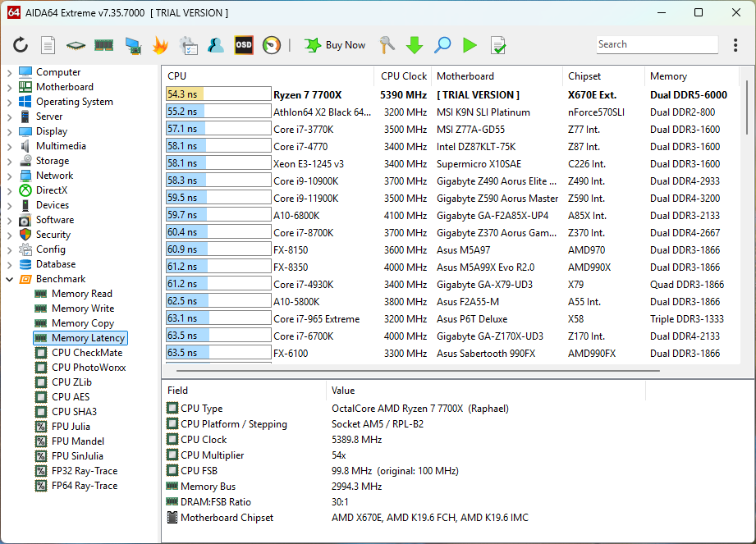Start the benchmark with green play icon

click(470, 45)
